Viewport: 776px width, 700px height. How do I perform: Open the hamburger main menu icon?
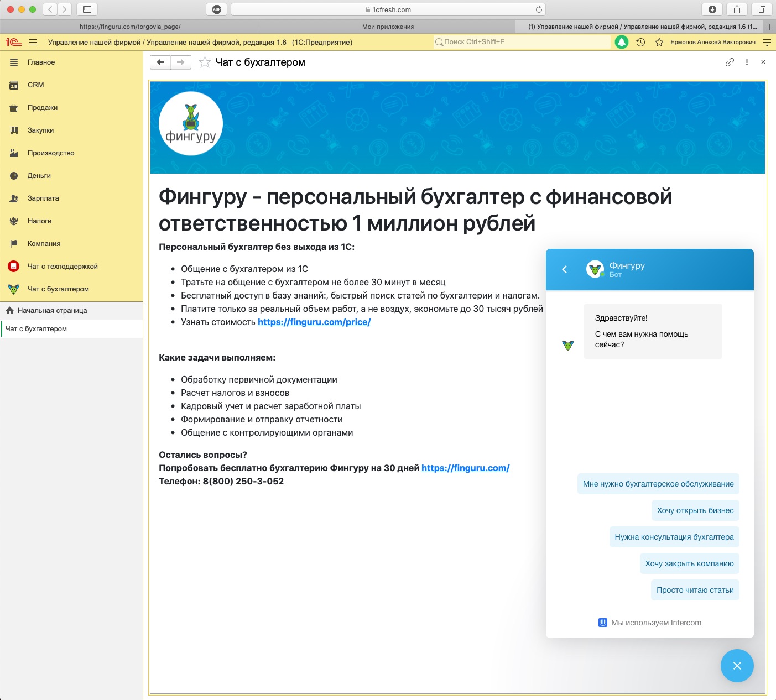(33, 42)
